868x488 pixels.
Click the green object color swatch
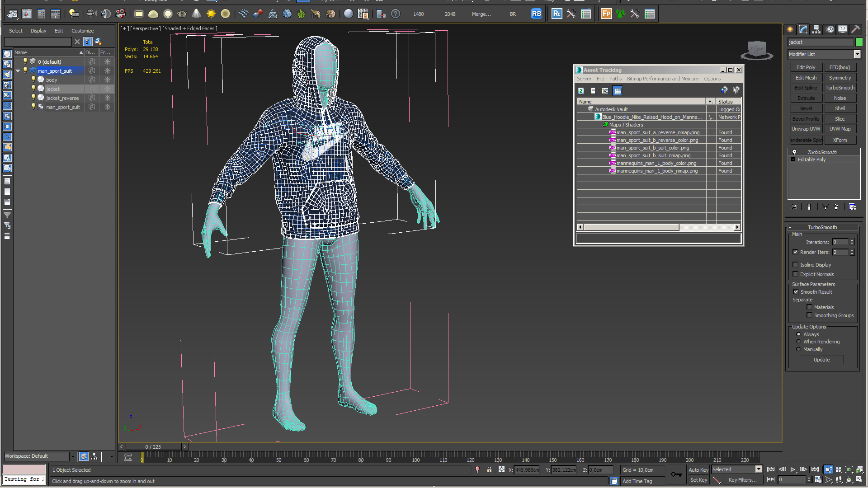click(x=859, y=42)
